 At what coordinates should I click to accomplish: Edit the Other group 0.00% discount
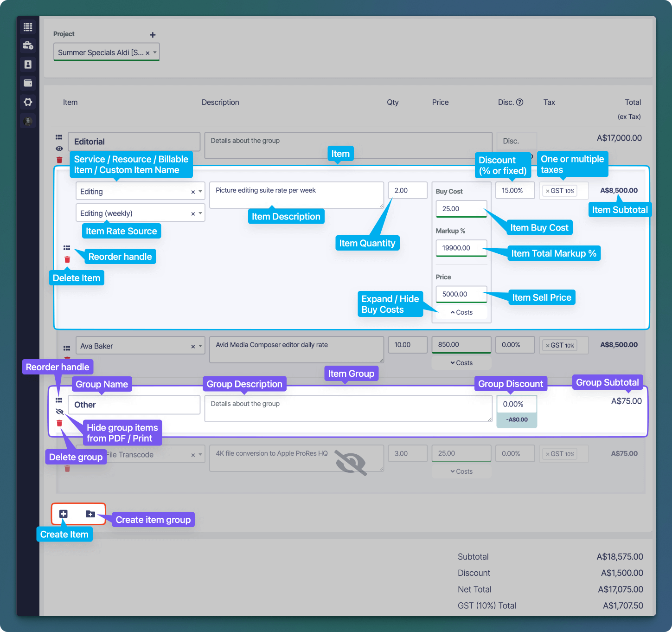coord(517,404)
